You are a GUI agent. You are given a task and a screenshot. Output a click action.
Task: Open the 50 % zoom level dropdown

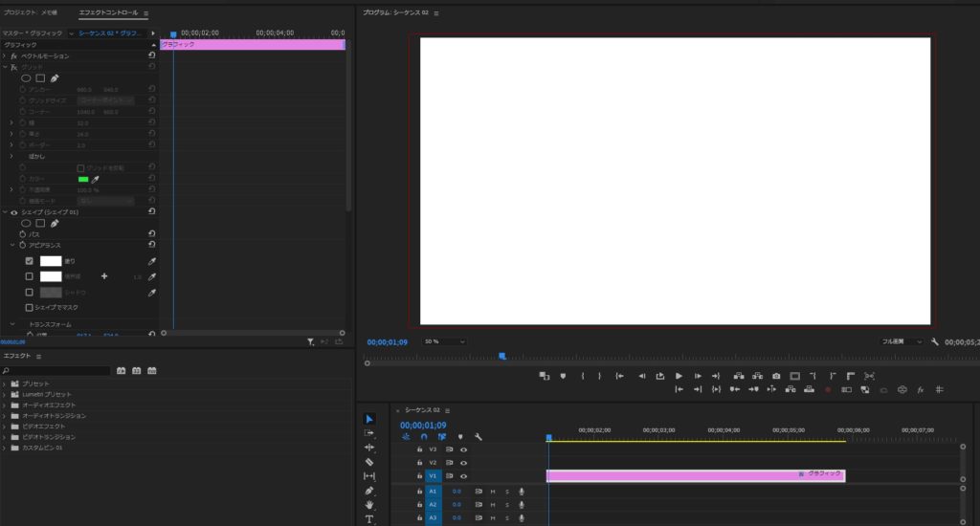444,341
